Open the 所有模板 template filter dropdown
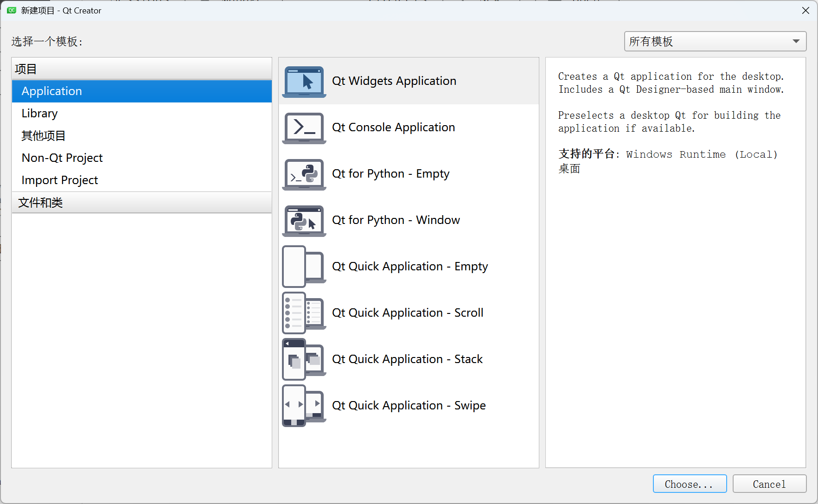 coord(715,41)
